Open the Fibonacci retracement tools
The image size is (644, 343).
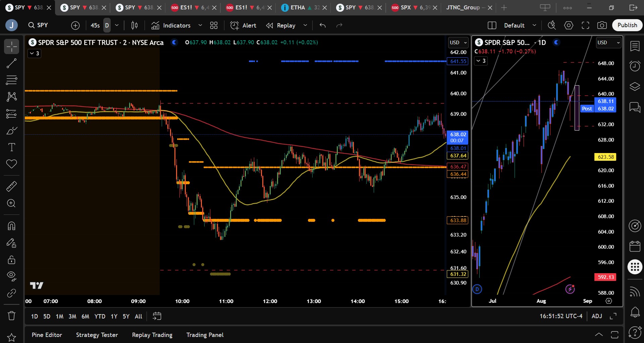click(x=11, y=80)
